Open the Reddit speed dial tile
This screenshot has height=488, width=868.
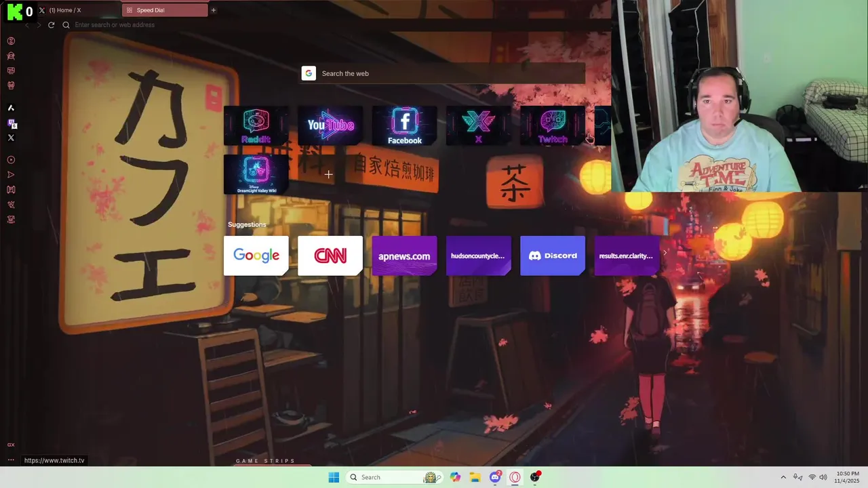(256, 125)
